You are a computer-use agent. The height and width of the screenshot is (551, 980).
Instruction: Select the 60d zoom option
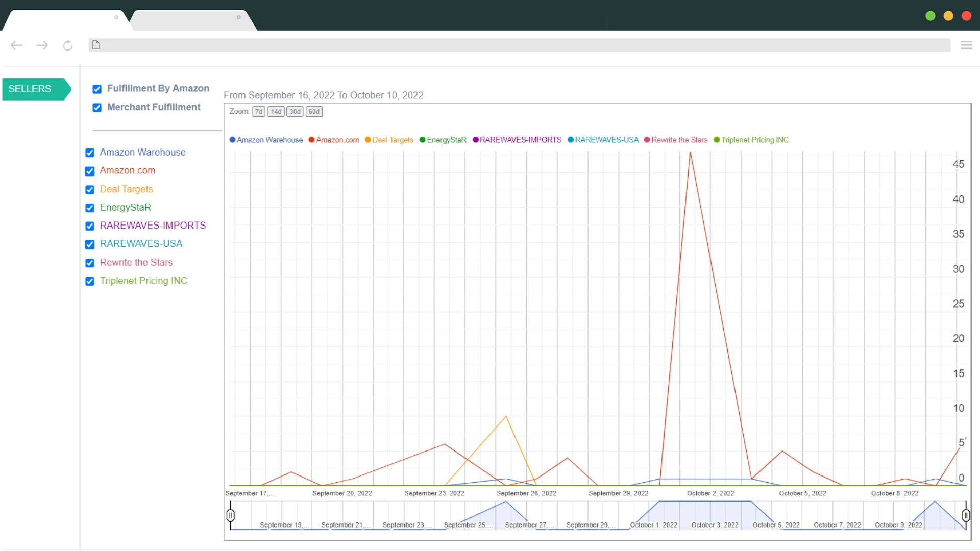coord(314,111)
